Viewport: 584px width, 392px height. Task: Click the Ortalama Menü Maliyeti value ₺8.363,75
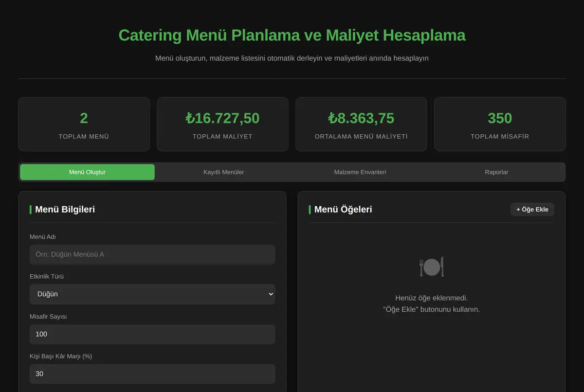361,118
